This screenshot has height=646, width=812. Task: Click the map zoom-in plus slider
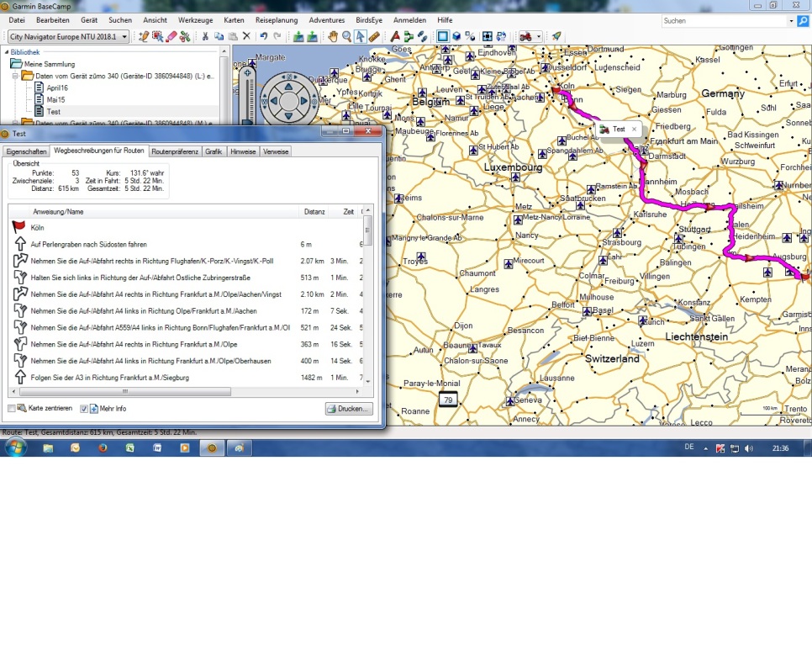click(247, 73)
